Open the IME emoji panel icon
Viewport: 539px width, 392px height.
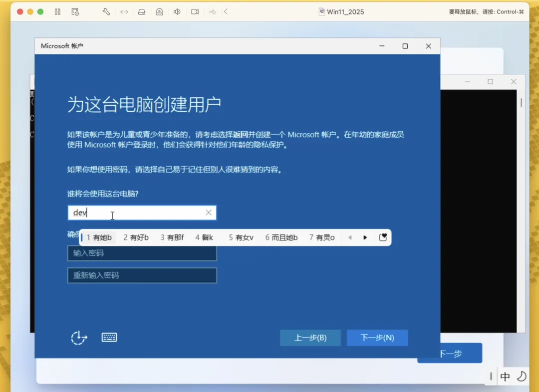[383, 237]
